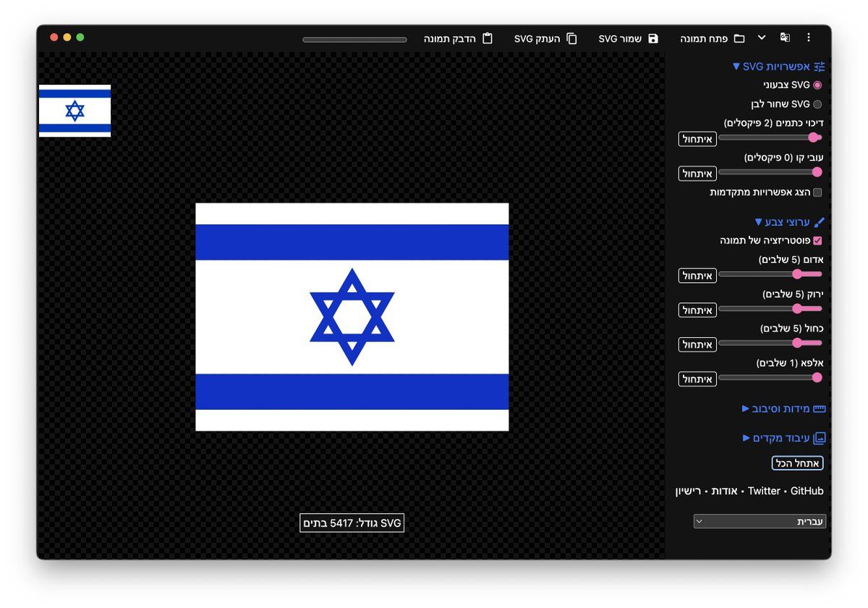This screenshot has width=868, height=608.
Task: Collapse the 'ערוצי צבע' section
Action: [x=790, y=222]
